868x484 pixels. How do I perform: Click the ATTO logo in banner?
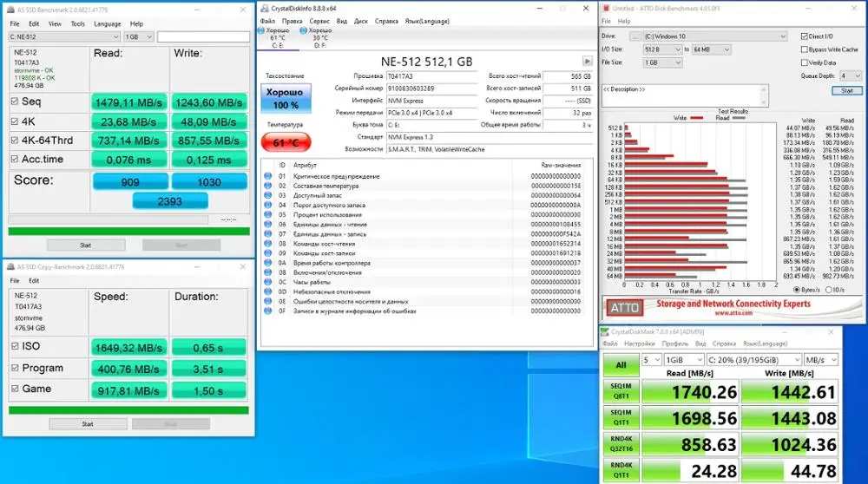624,308
